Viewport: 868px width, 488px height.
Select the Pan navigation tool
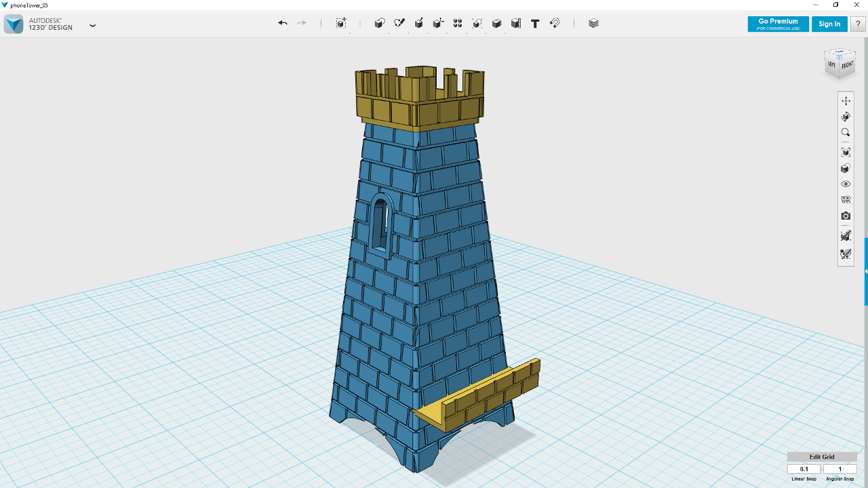click(x=846, y=101)
